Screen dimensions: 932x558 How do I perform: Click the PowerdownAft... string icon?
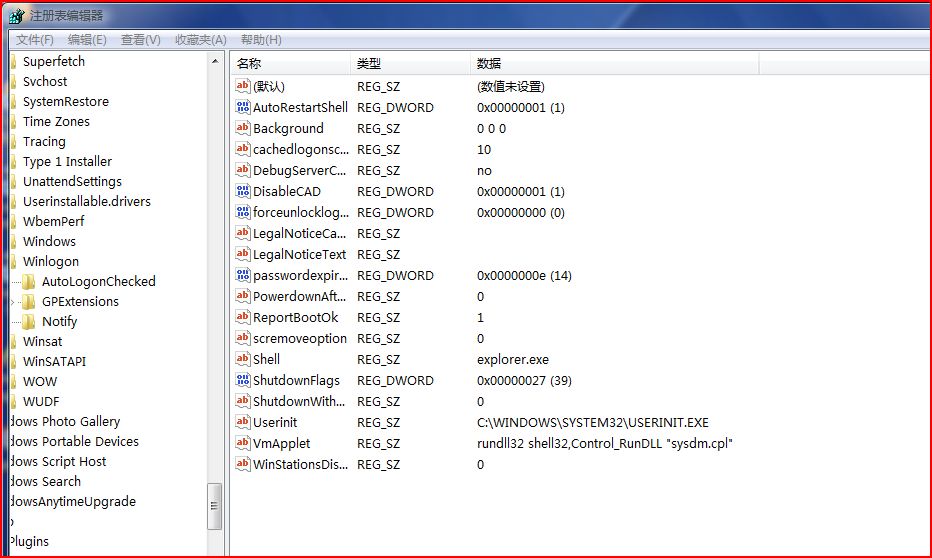243,296
